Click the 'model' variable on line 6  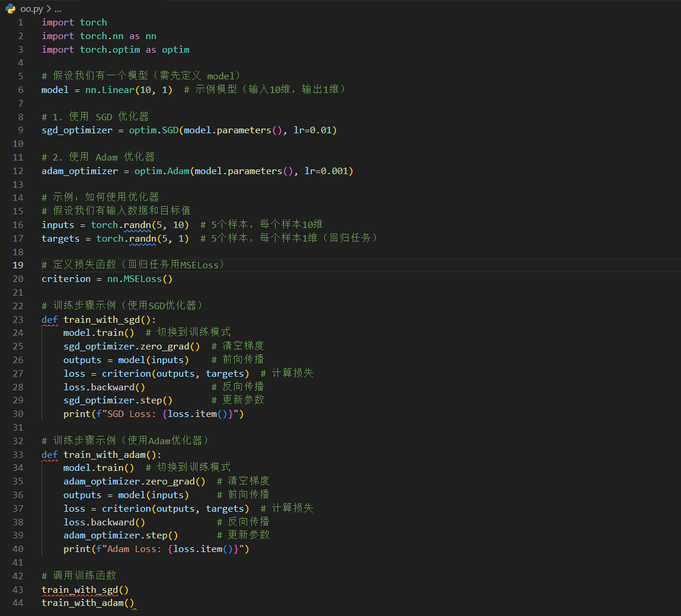(x=55, y=90)
